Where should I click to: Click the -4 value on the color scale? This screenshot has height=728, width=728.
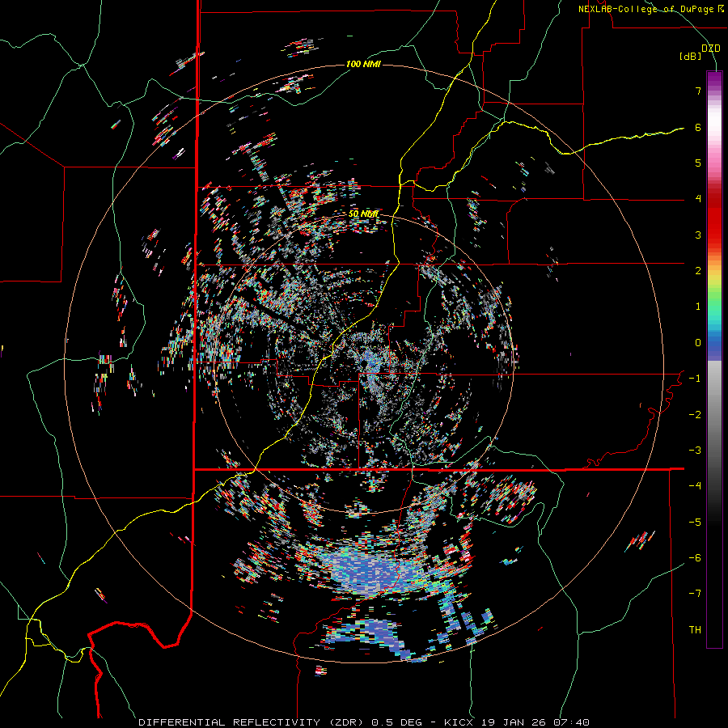[695, 486]
